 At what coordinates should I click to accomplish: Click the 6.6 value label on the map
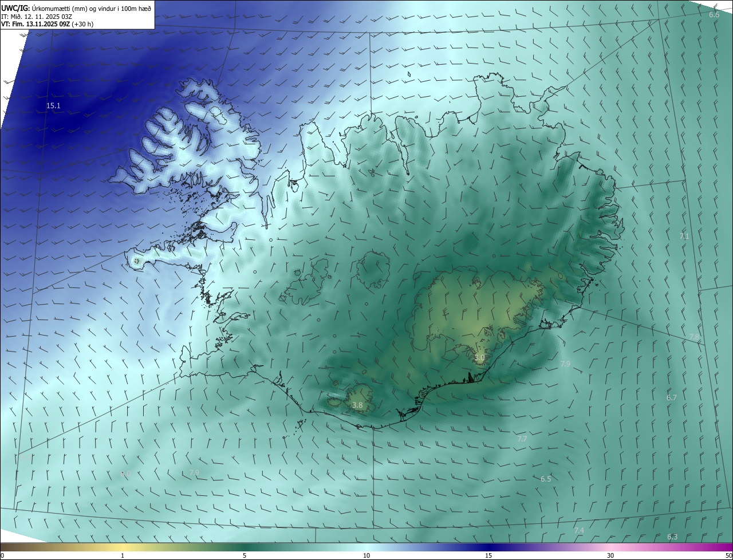714,14
